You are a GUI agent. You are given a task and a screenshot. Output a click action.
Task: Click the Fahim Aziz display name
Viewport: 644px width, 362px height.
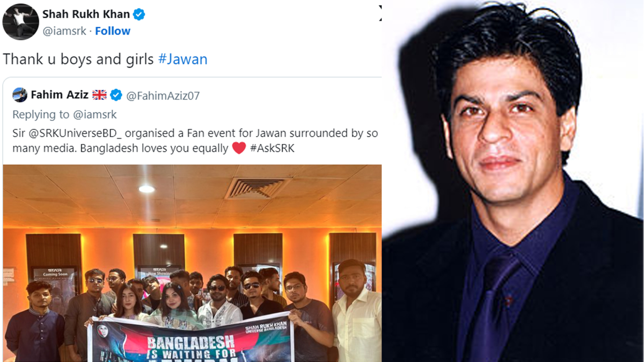(60, 95)
